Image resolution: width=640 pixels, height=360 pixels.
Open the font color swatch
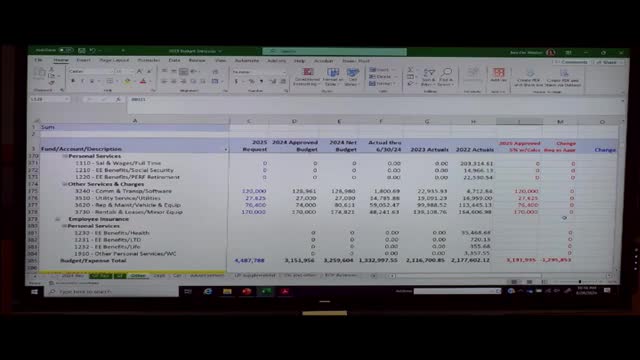(143, 81)
